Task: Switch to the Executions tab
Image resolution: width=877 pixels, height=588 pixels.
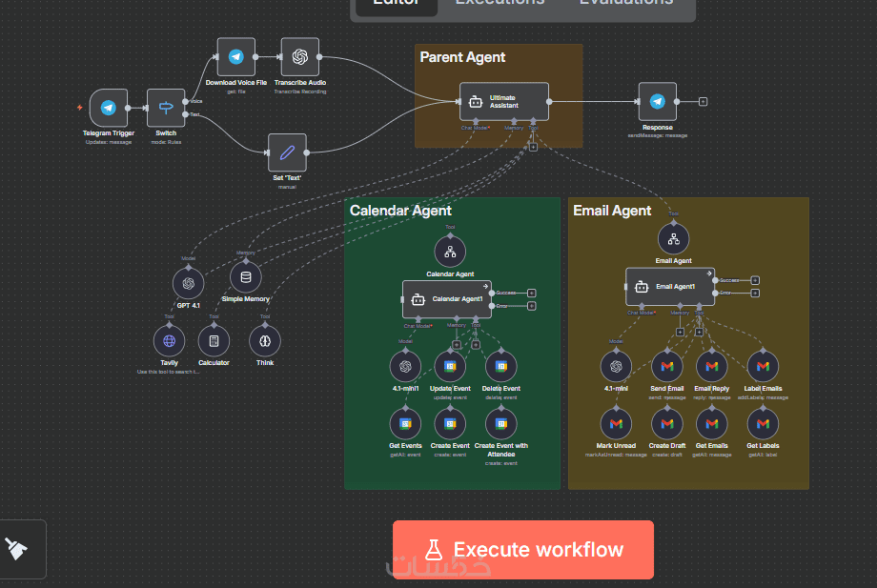Action: click(x=500, y=5)
